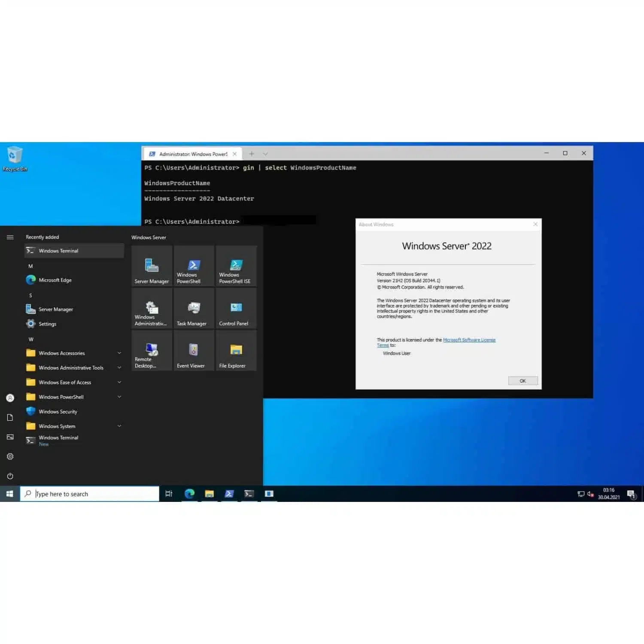This screenshot has width=644, height=644.
Task: Switch to About Windows taskbar icon
Action: coord(269,494)
